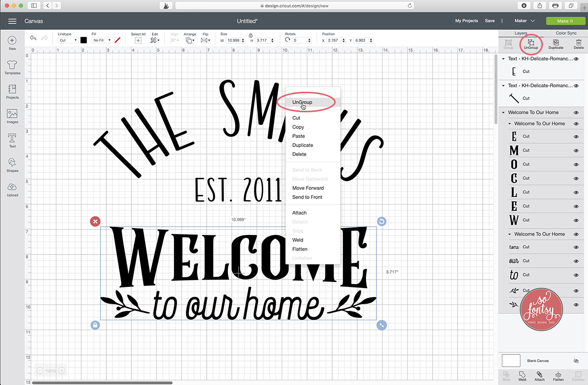Collapse the first Text KH-Delicate-Romance layer group

(504, 59)
